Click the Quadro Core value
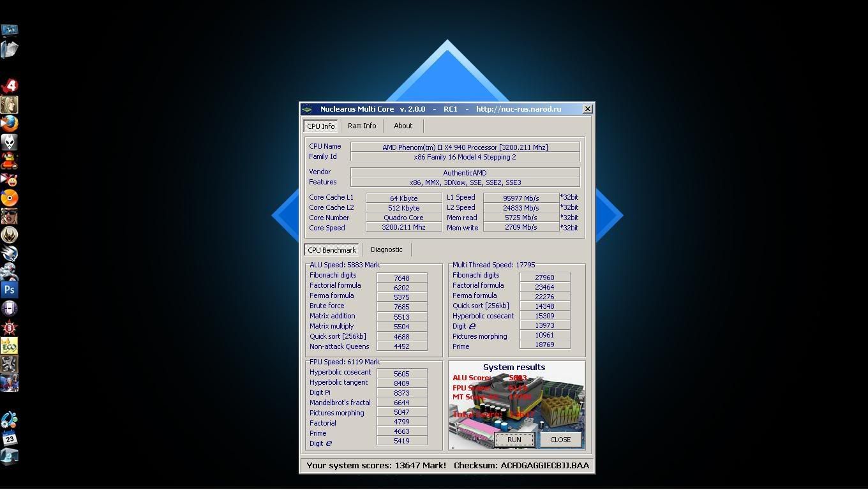This screenshot has width=868, height=490. (403, 218)
